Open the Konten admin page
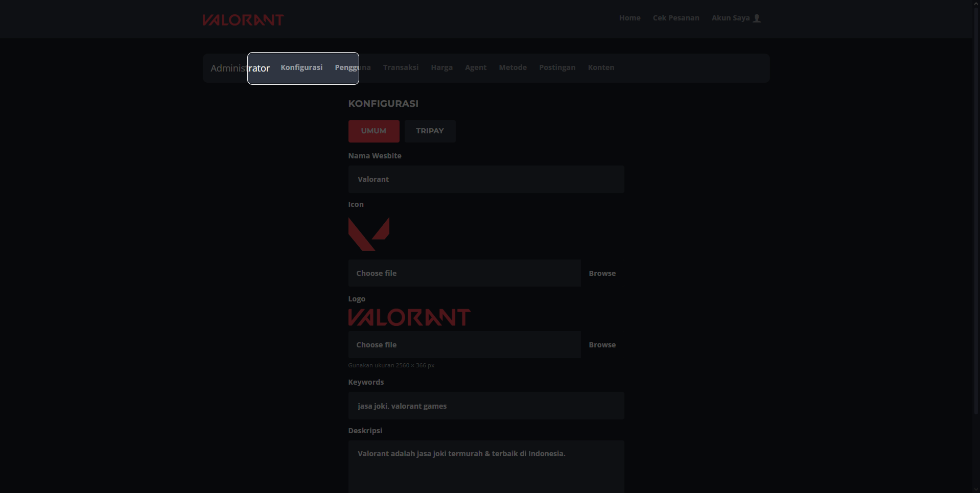Image resolution: width=980 pixels, height=493 pixels. tap(601, 67)
